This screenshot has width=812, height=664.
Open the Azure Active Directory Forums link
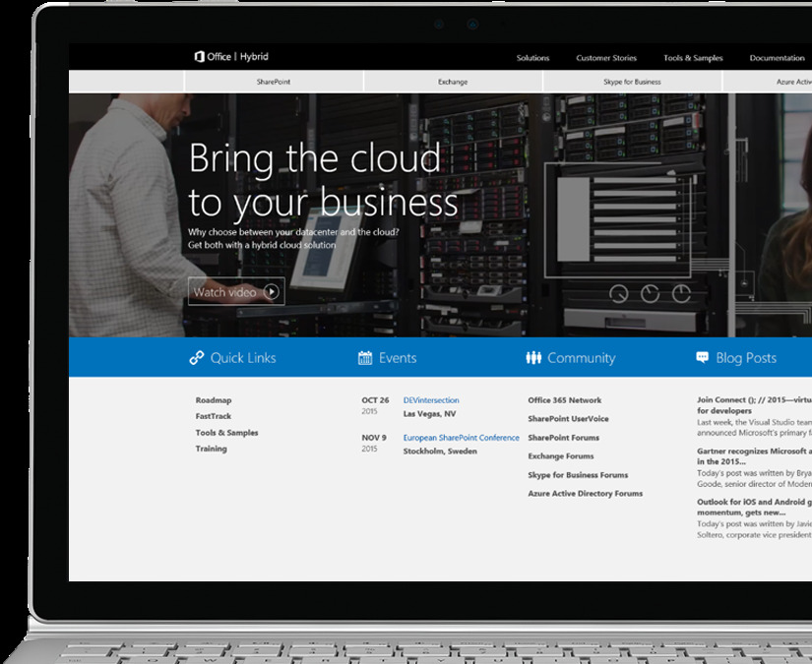tap(586, 493)
